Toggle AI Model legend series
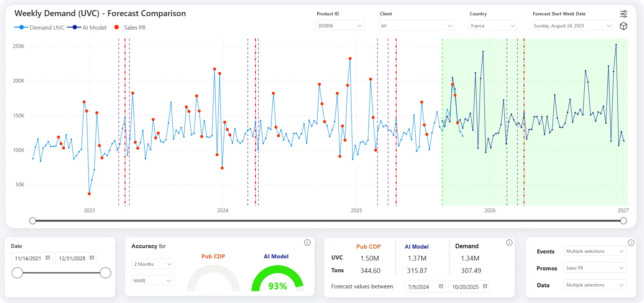The height and width of the screenshot is (303, 644). click(87, 27)
